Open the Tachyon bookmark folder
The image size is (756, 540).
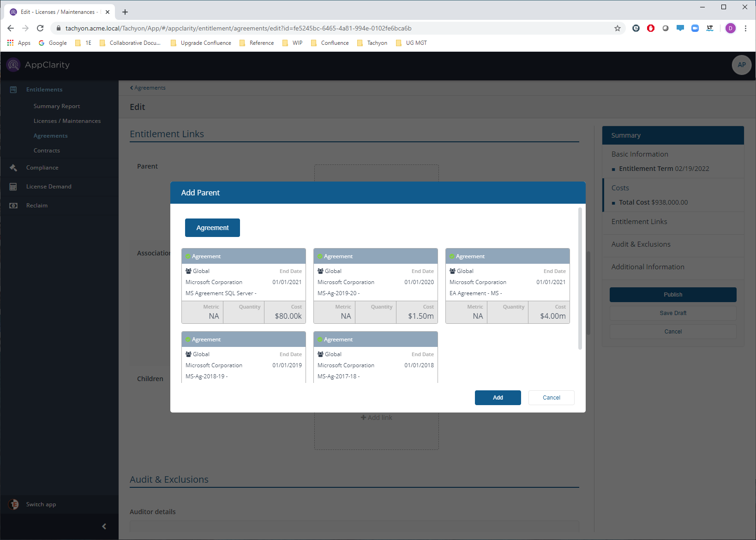tap(372, 43)
